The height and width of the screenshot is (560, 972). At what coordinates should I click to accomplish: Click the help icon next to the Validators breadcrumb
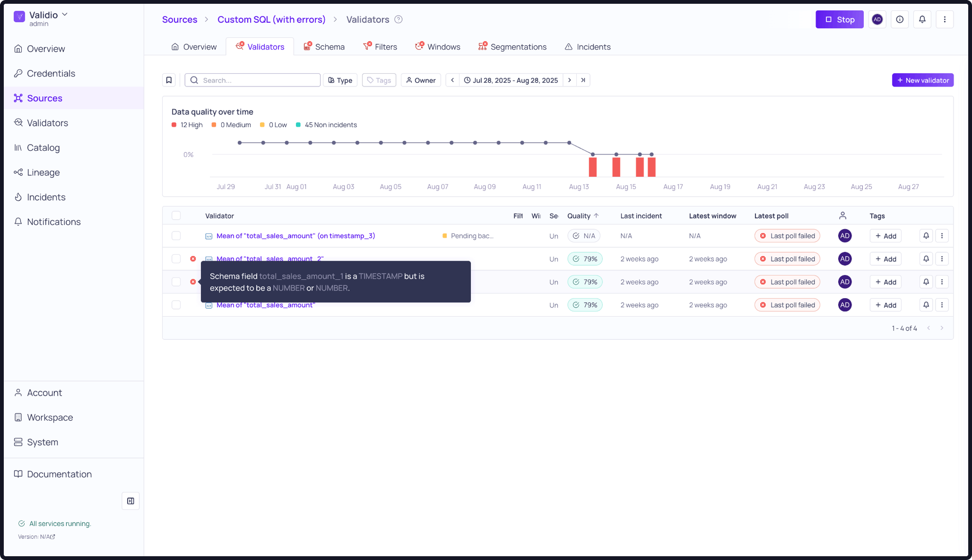[x=399, y=19]
